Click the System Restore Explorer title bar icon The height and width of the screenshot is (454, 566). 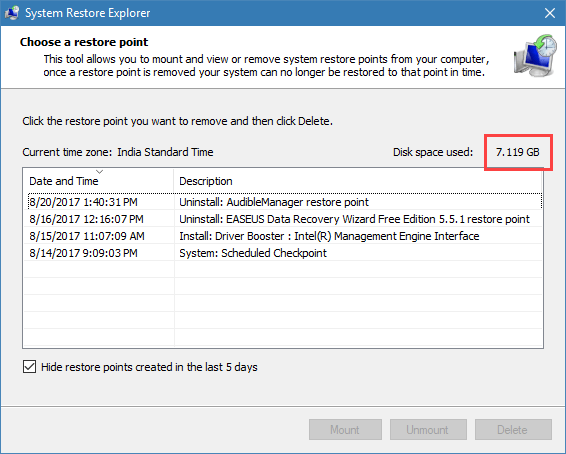[x=12, y=13]
